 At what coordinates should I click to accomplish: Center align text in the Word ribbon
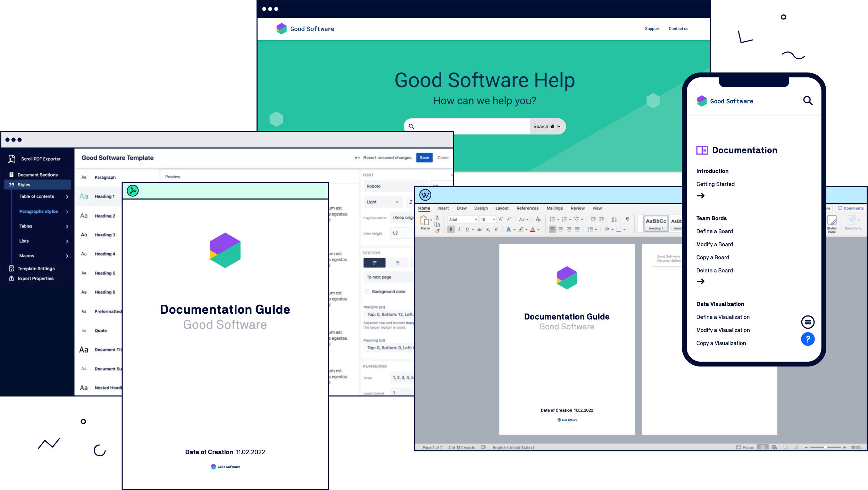[x=561, y=229]
